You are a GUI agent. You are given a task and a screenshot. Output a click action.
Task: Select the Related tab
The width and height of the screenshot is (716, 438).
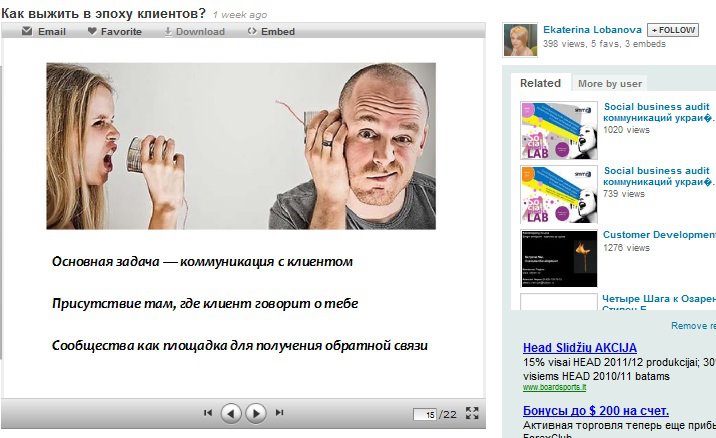(x=540, y=83)
